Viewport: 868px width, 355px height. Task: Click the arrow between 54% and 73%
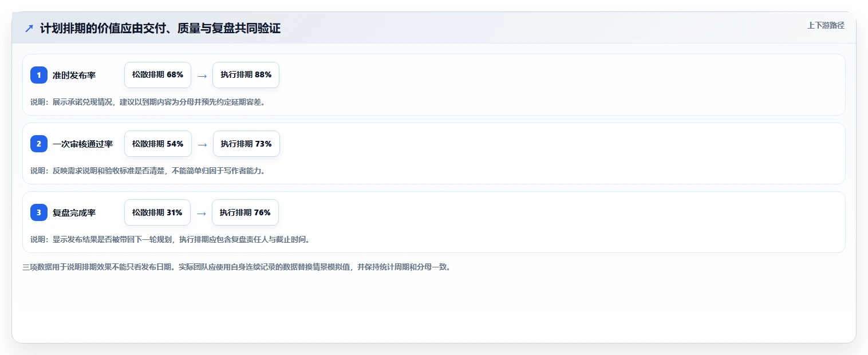point(202,144)
